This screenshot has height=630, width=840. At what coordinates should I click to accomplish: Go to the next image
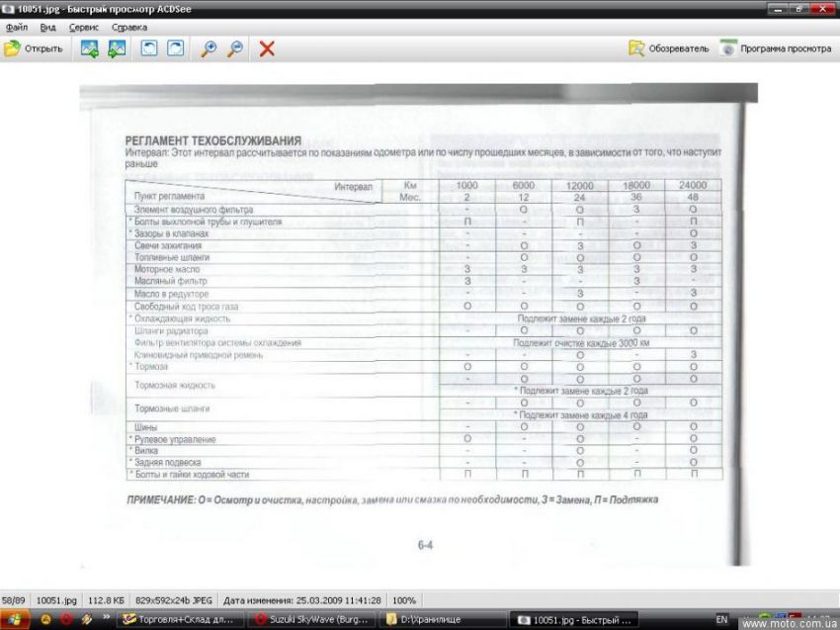117,48
